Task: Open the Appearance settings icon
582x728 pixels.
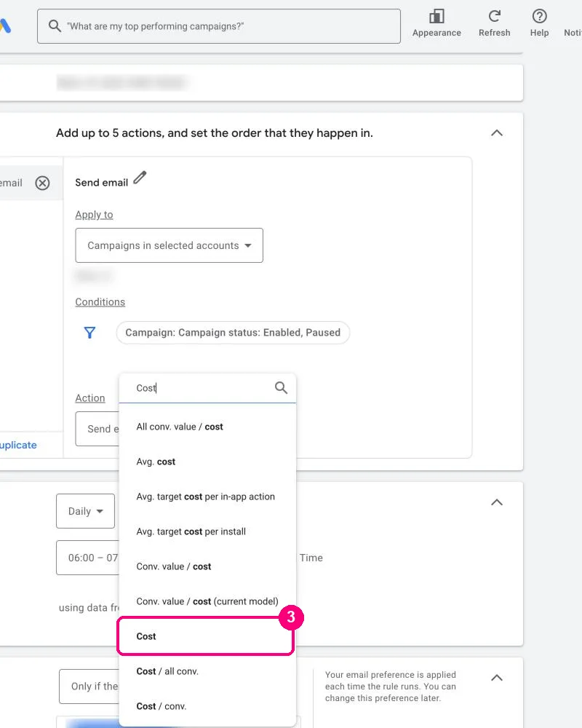Action: point(436,23)
